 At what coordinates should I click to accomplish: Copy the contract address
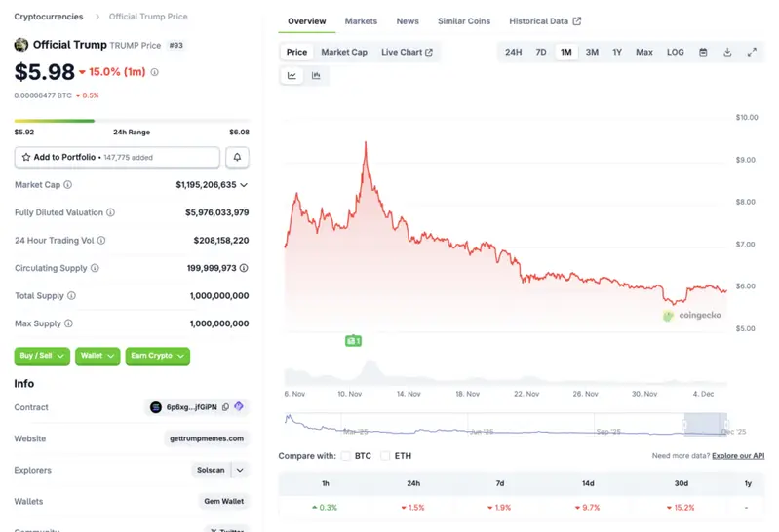pos(225,407)
